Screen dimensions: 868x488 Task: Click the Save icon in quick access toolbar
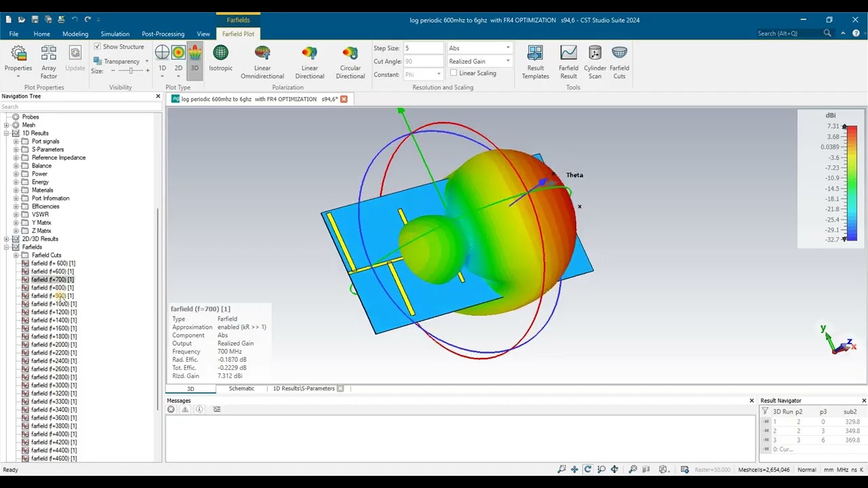(35, 20)
